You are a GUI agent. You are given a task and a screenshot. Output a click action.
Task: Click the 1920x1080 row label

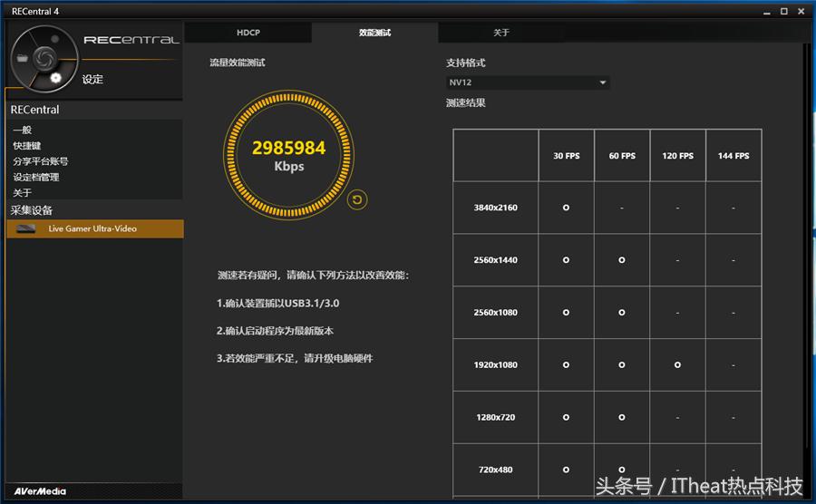(495, 365)
